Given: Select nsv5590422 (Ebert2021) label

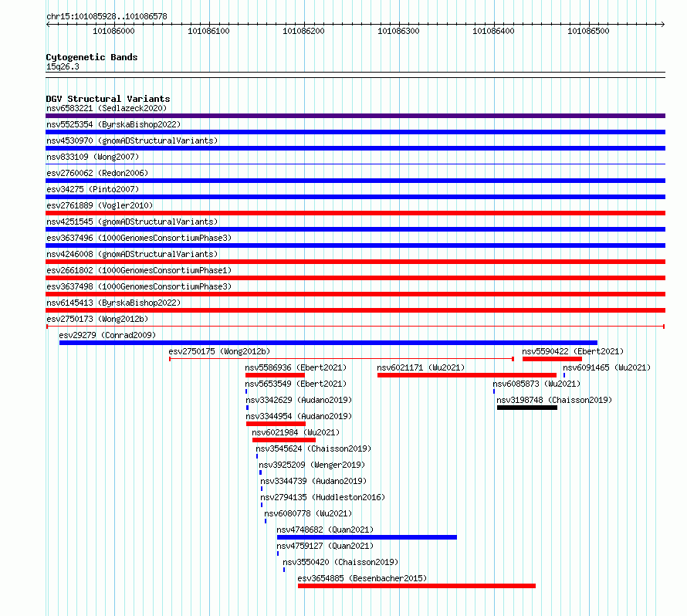Looking at the screenshot, I should pyautogui.click(x=573, y=351).
